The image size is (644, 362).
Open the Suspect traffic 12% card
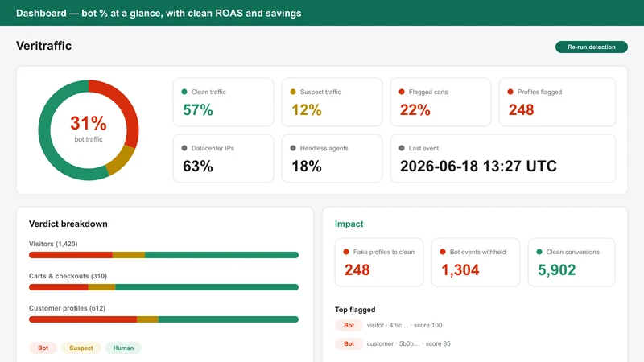pyautogui.click(x=332, y=102)
